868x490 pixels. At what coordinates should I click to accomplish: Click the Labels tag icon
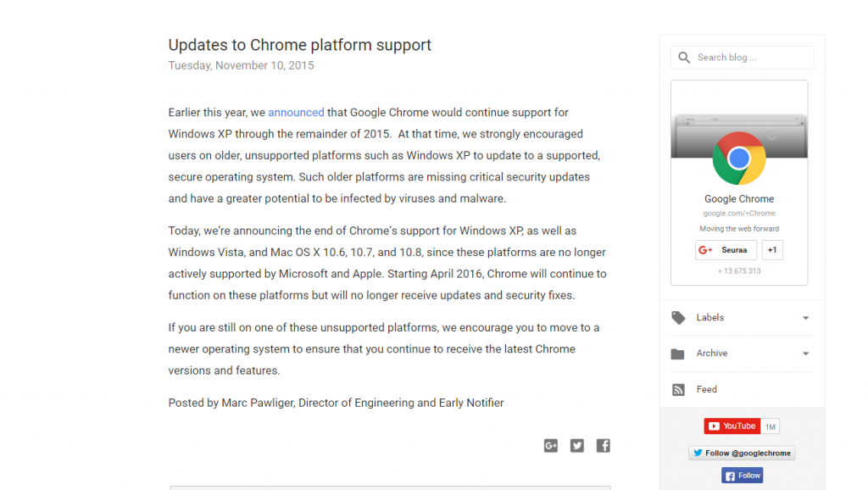click(x=678, y=317)
